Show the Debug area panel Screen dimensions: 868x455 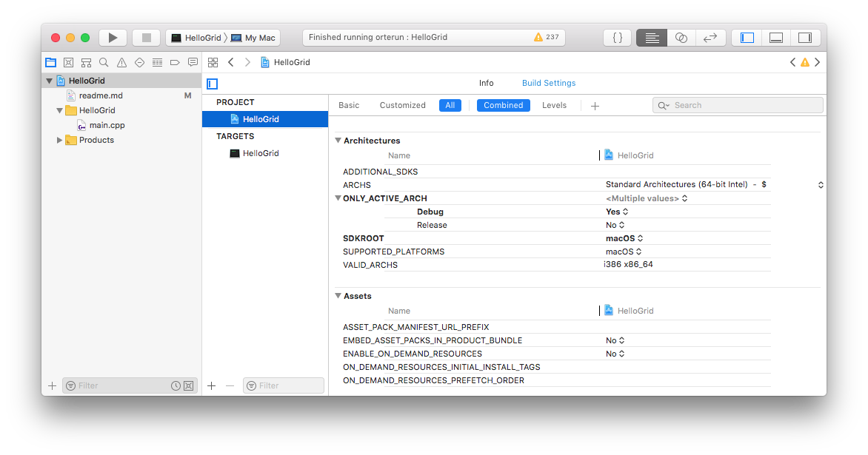(x=775, y=37)
